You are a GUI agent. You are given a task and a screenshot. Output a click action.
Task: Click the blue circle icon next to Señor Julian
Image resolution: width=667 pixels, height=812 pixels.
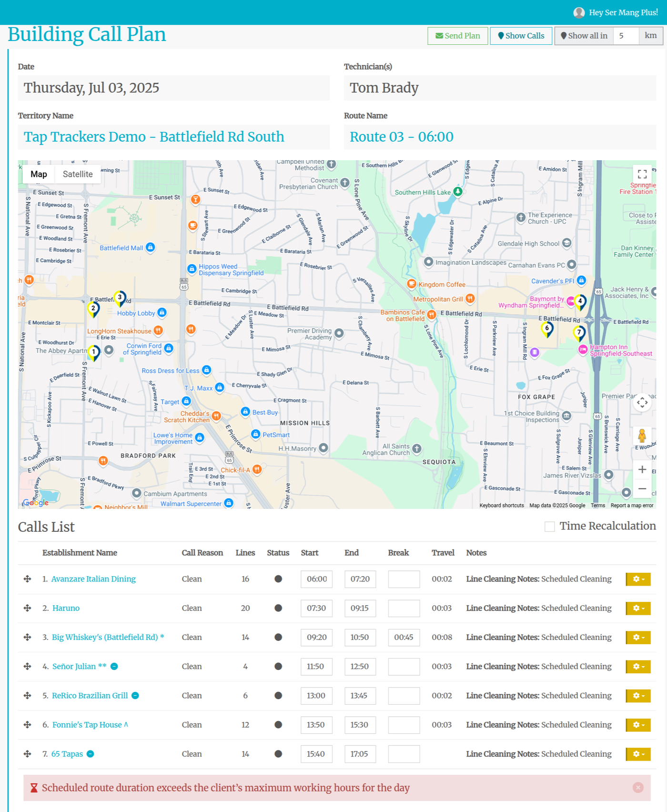point(114,667)
